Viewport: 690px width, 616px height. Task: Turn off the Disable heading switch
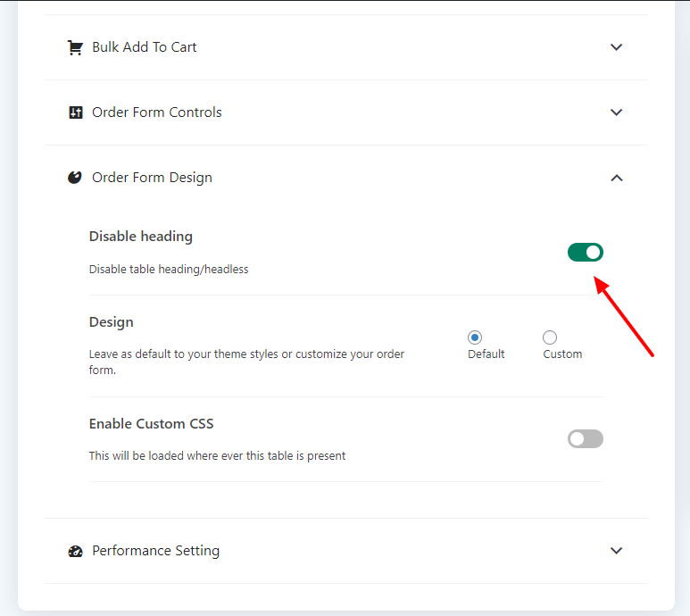pyautogui.click(x=586, y=253)
